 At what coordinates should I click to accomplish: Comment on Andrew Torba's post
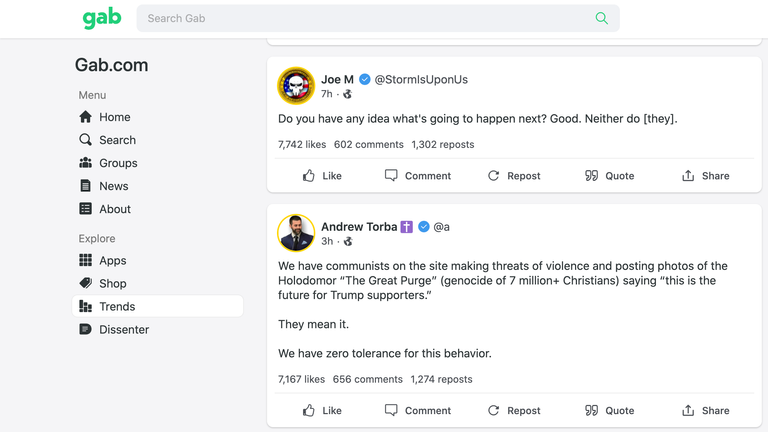point(418,410)
